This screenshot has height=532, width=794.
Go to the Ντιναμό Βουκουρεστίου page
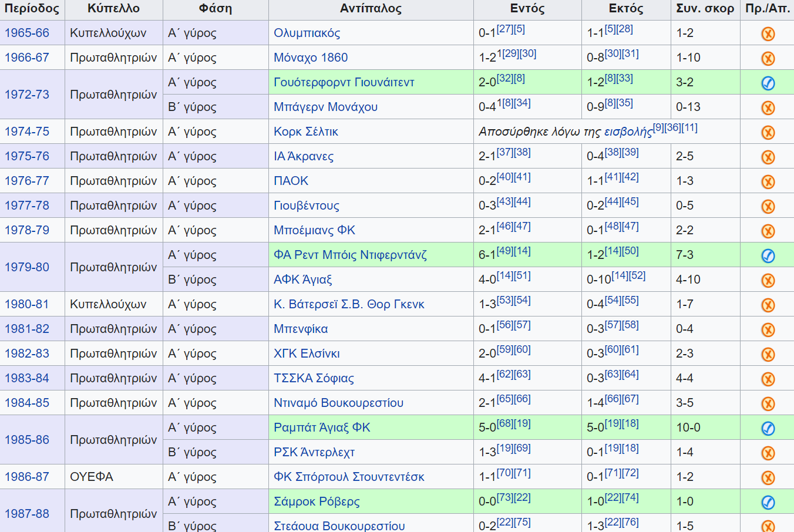[x=338, y=403]
